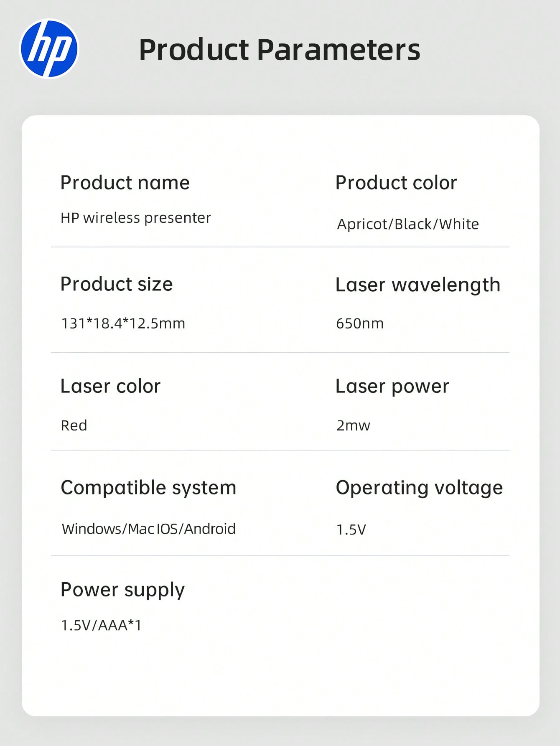Click the HP logo icon
Screen dimensions: 560x746
pos(49,48)
